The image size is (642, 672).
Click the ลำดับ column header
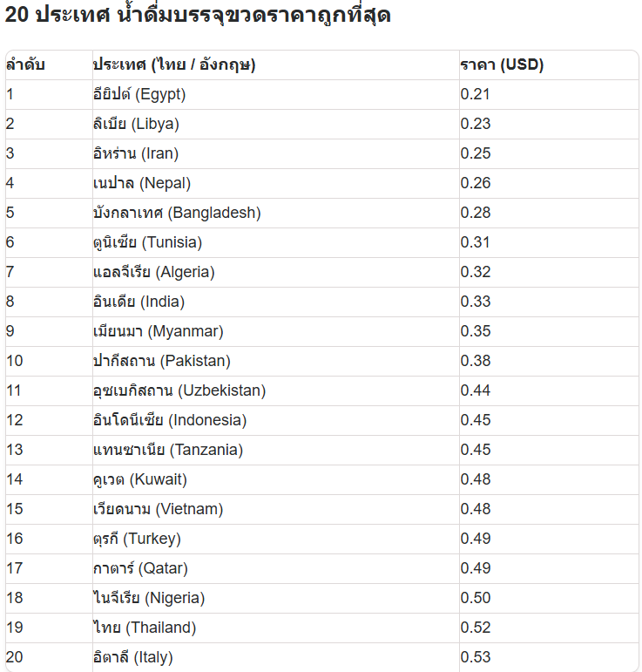49,64
